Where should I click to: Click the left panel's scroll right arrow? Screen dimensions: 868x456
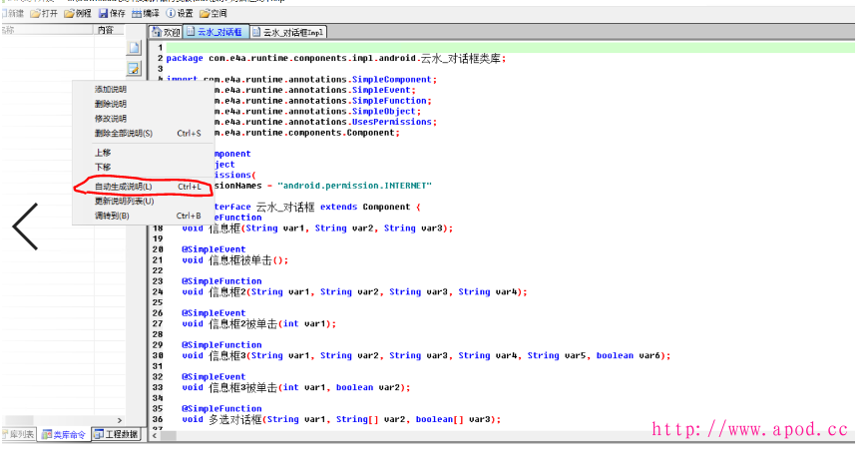tap(121, 420)
